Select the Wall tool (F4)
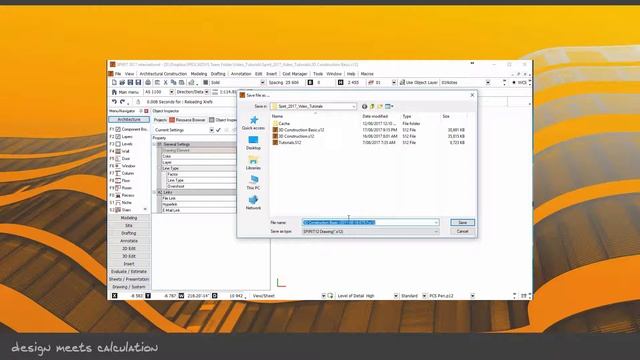 point(122,151)
